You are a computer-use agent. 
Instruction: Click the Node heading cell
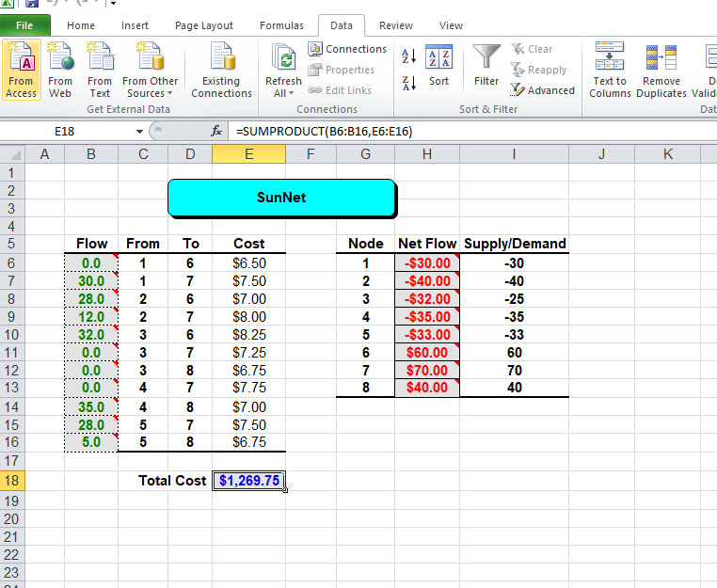click(x=365, y=244)
